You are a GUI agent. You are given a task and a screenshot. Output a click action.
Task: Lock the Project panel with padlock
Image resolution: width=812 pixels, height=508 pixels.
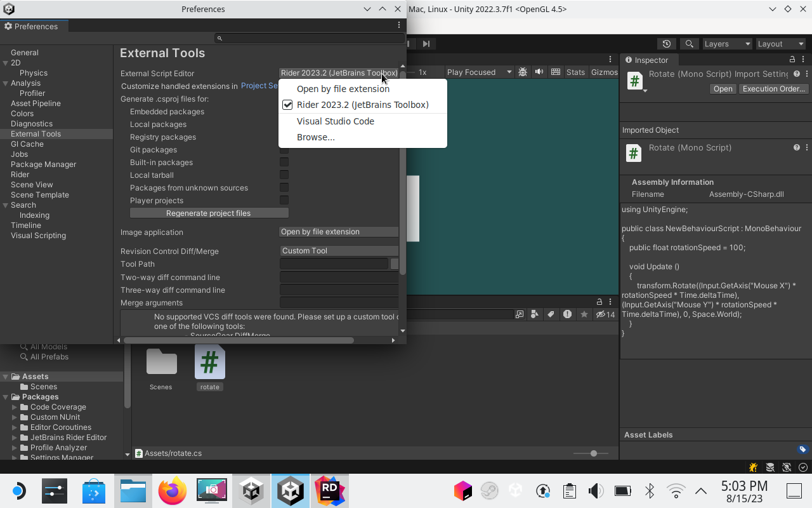(x=599, y=302)
